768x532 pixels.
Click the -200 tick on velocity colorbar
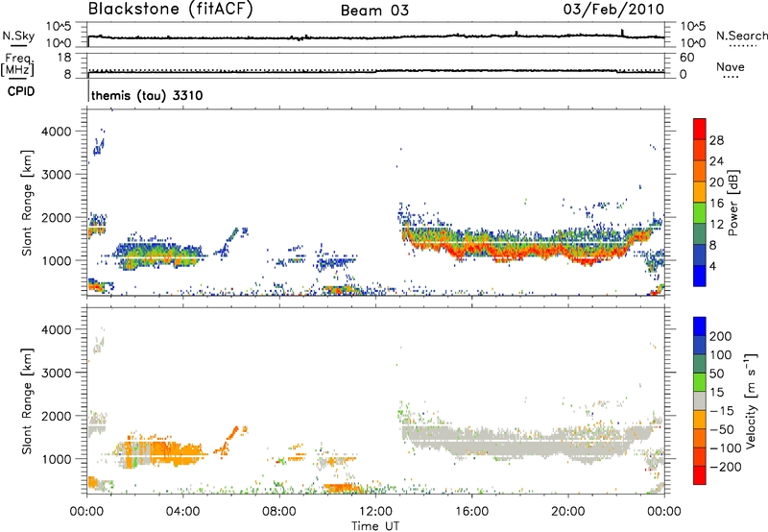(x=725, y=467)
